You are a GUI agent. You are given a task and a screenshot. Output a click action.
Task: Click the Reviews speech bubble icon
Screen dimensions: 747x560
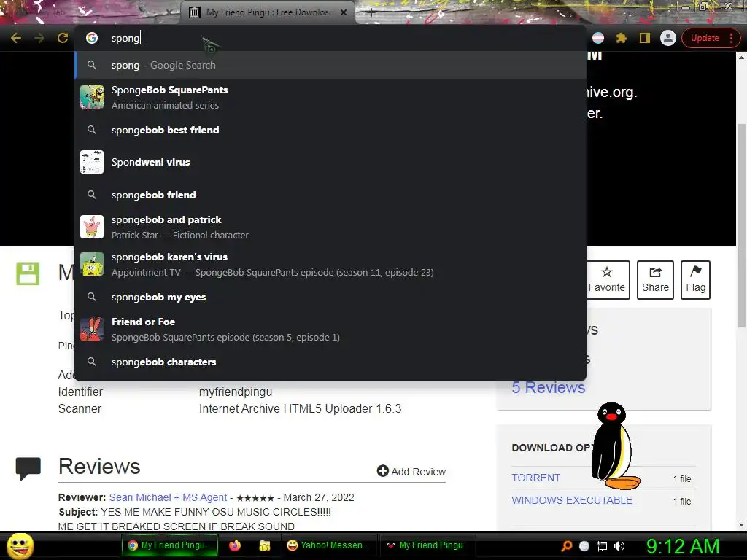[28, 469]
